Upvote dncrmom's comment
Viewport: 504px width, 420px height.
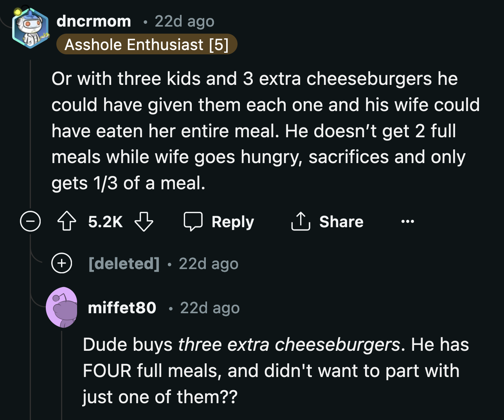tap(67, 221)
